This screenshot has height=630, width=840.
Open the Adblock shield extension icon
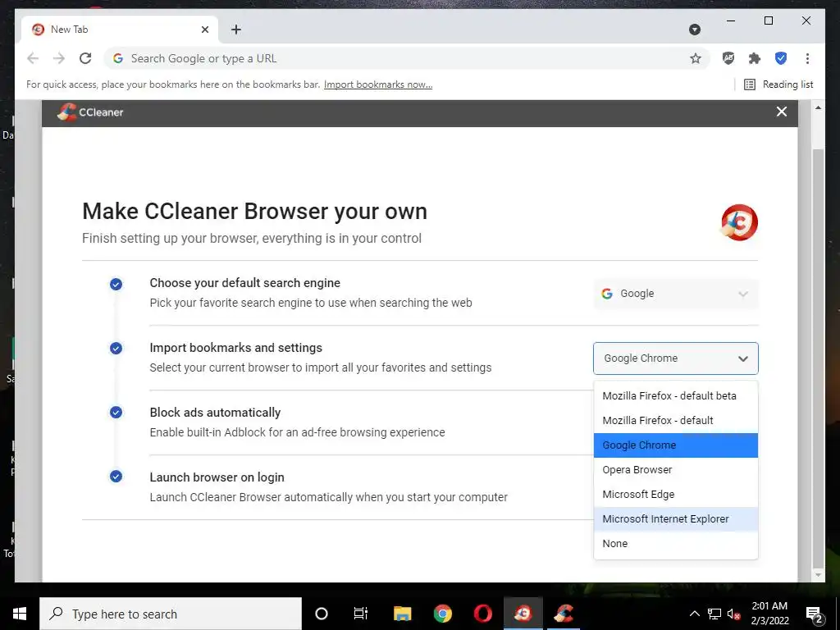[728, 58]
